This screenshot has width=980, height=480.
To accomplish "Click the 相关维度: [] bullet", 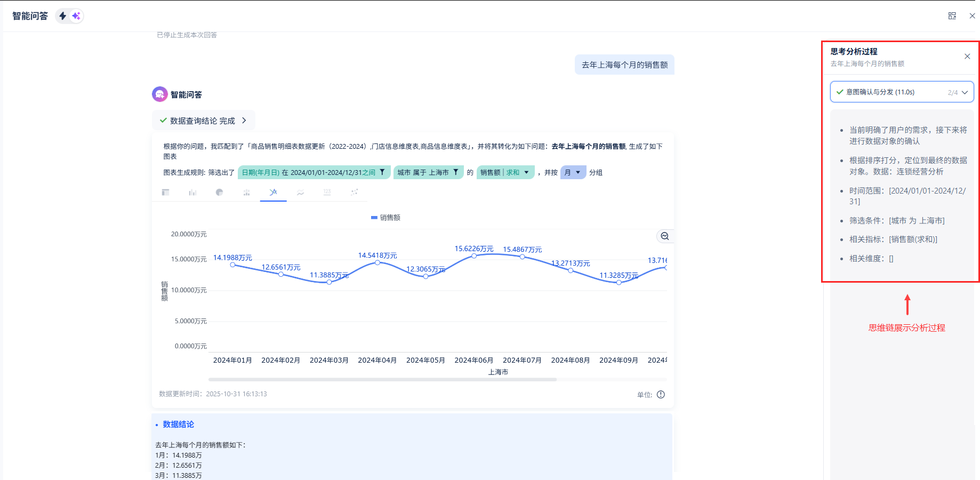I will (x=871, y=259).
